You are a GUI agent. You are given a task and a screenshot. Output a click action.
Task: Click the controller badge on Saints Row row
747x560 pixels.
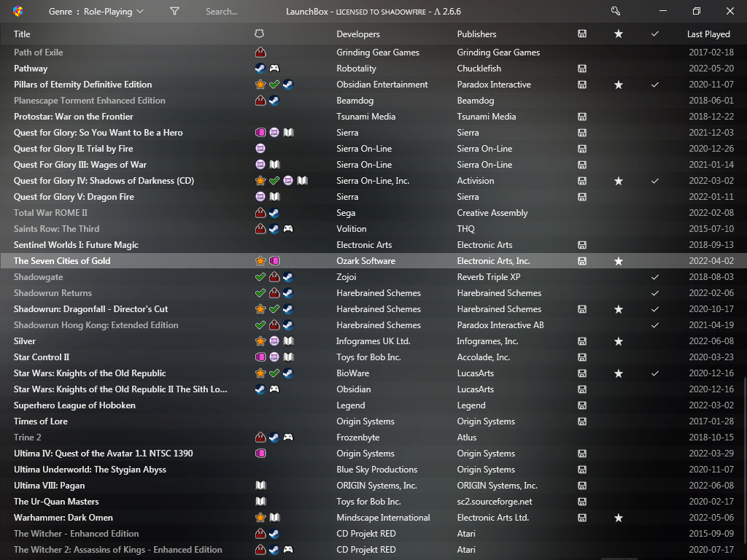288,228
